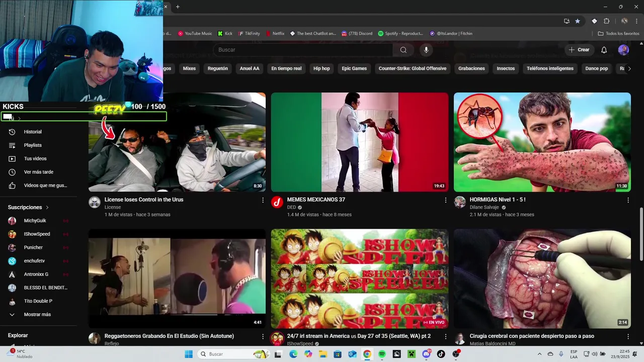Click the ESP LAA language indicator
The image size is (644, 362).
point(574,354)
